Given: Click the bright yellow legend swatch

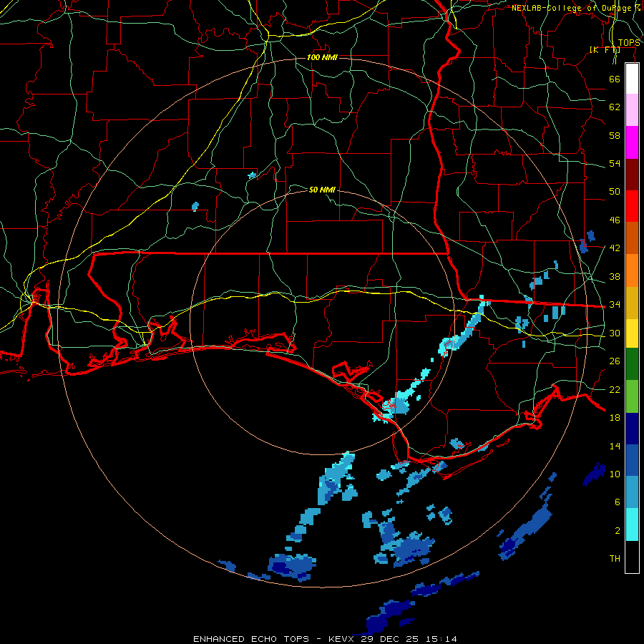Looking at the screenshot, I should point(632,333).
